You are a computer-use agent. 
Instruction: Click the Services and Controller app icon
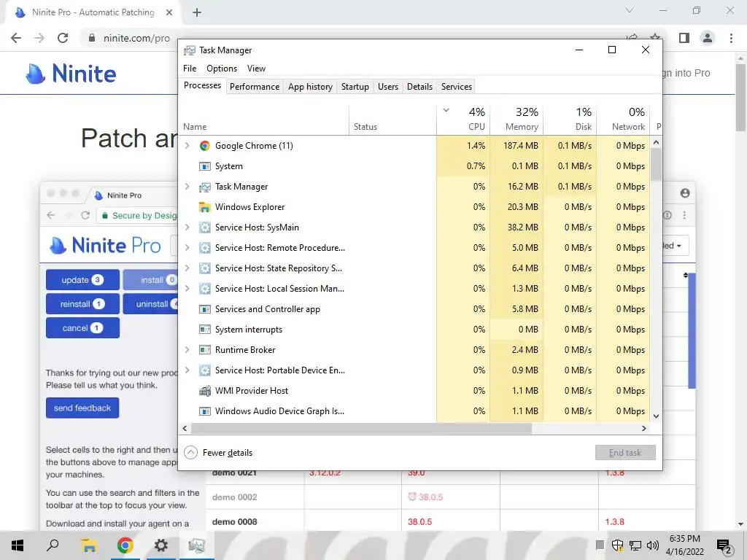pos(205,309)
